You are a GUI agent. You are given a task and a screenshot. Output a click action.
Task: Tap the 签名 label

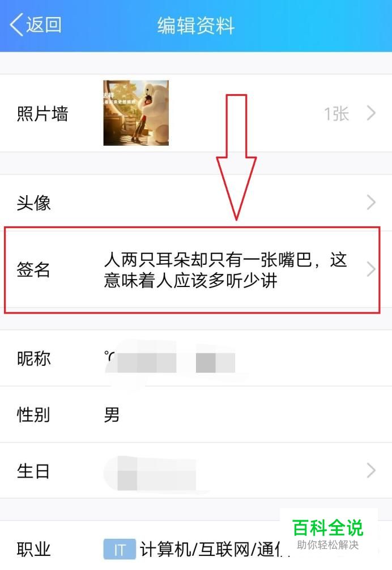point(33,270)
